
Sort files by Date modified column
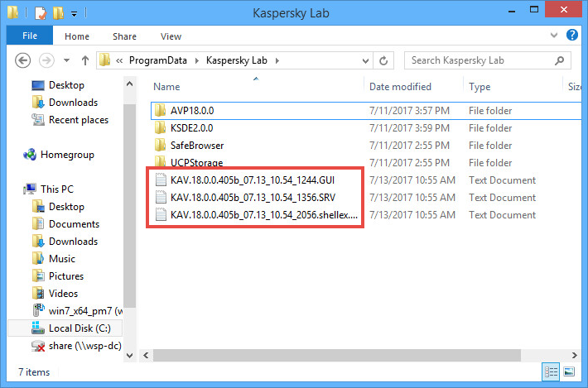[x=400, y=87]
